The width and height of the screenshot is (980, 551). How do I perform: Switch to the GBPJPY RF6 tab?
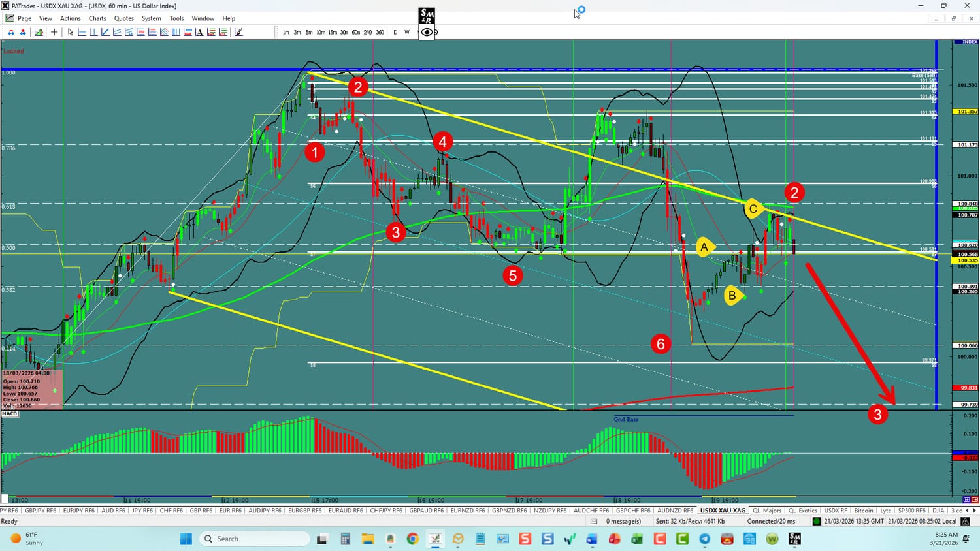pyautogui.click(x=41, y=511)
